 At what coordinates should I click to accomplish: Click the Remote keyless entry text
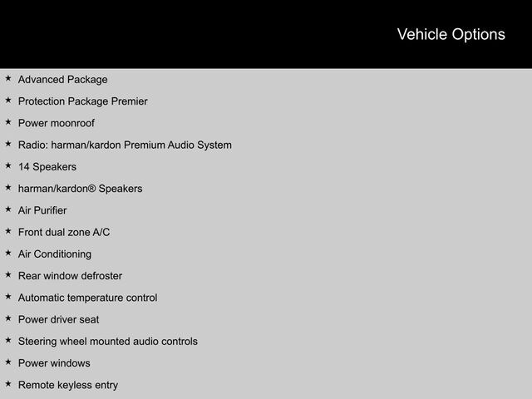68,385
